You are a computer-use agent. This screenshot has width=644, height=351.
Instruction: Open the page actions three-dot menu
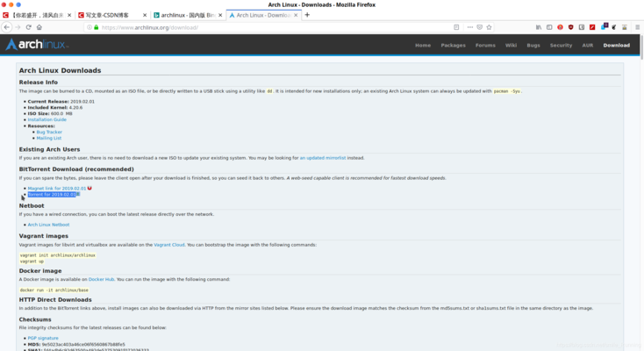click(469, 27)
